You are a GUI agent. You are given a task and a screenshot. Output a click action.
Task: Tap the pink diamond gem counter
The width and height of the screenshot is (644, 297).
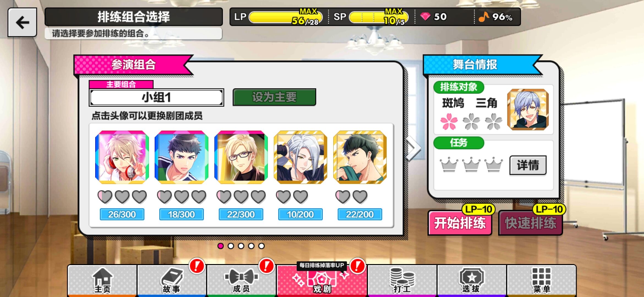coord(433,17)
